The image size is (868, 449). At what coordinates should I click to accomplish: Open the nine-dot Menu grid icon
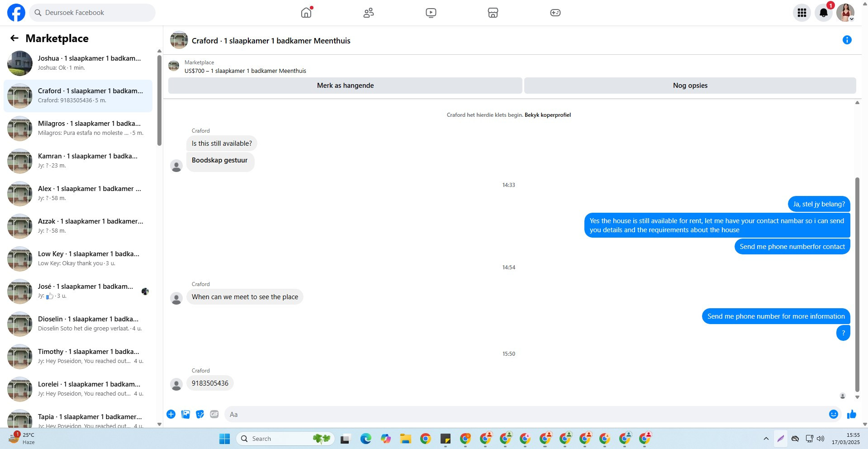(x=802, y=13)
